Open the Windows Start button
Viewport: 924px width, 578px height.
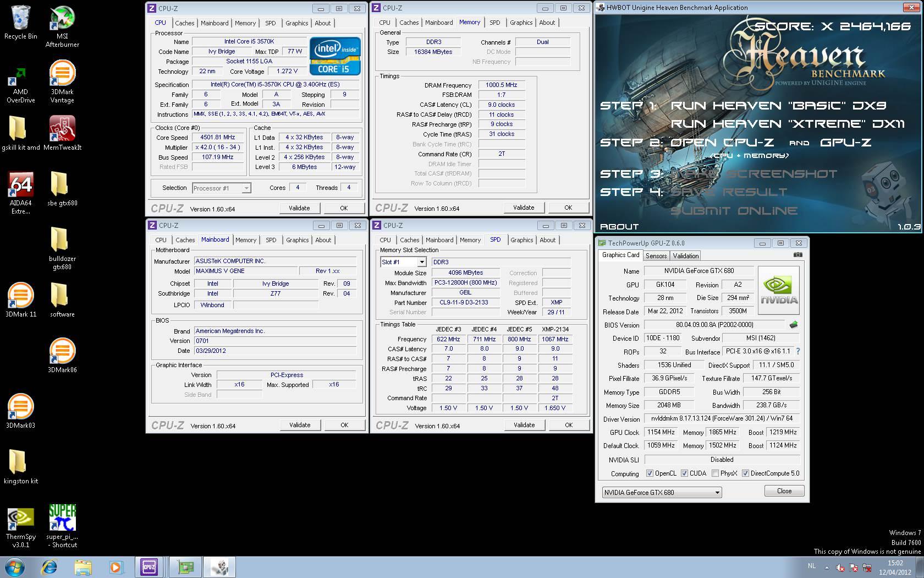15,567
